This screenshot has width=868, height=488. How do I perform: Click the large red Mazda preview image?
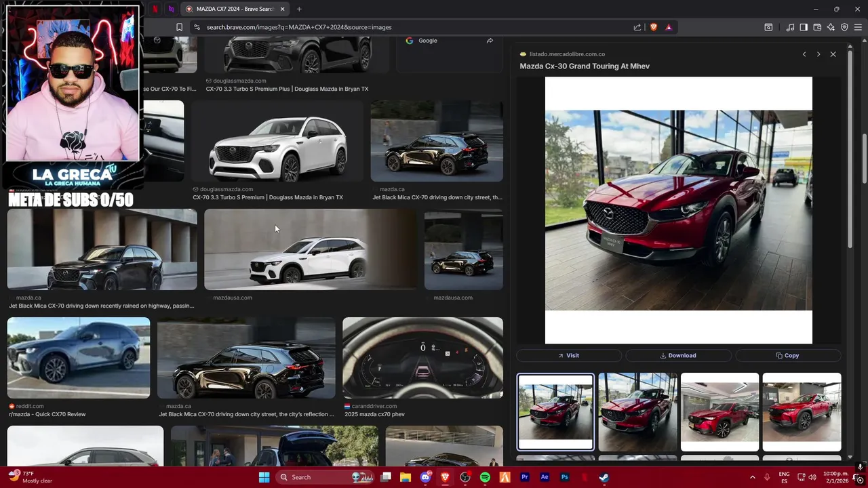click(678, 210)
